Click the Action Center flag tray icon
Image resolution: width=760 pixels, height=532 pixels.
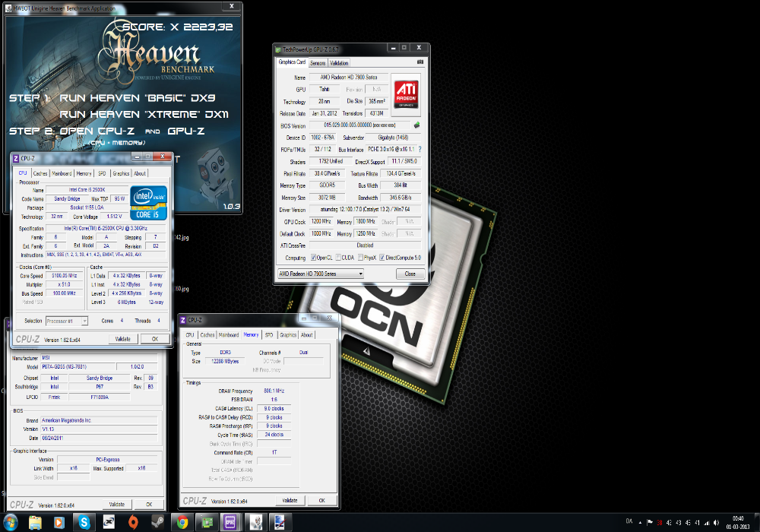650,522
